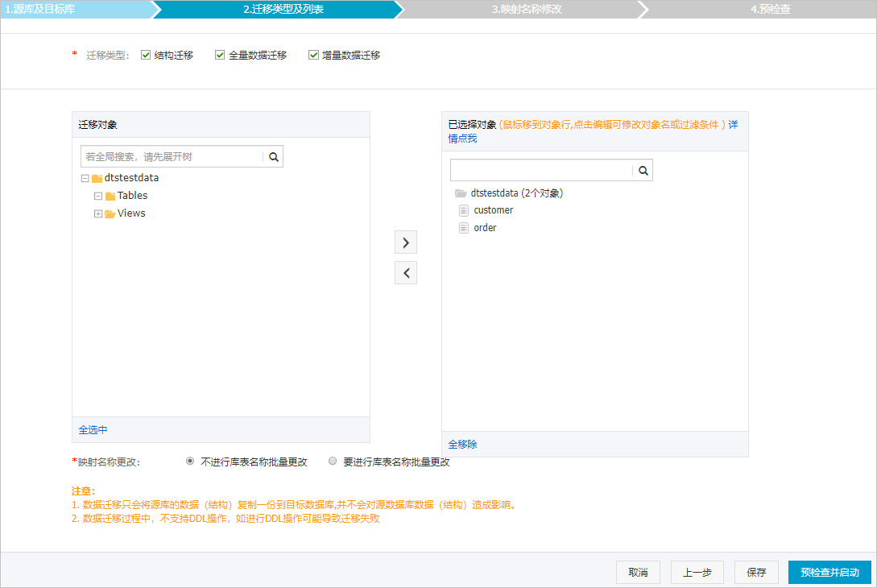Select 要进行库表名称批量更改 radio option
Screen dimensions: 877x588
pyautogui.click(x=333, y=461)
